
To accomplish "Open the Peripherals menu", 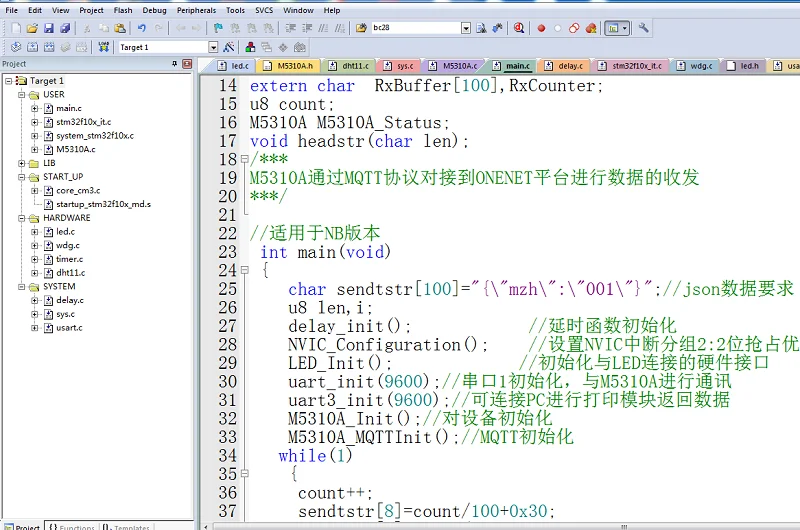I will [196, 10].
